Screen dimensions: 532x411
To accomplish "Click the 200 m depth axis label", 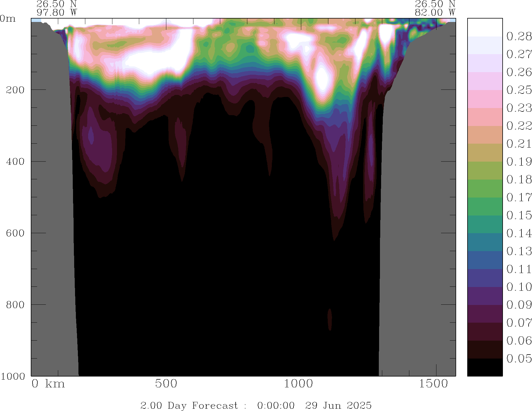I will tap(15, 90).
